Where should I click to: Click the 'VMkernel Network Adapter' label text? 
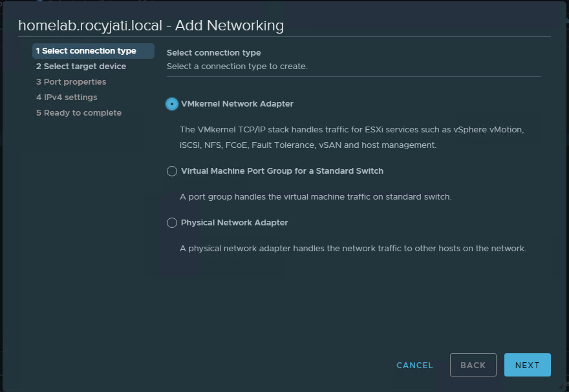tap(237, 104)
